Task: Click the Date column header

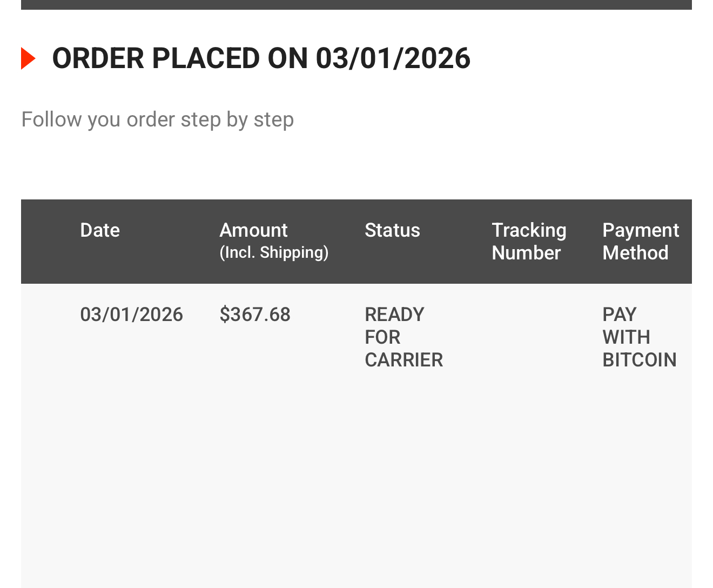Action: [x=100, y=230]
